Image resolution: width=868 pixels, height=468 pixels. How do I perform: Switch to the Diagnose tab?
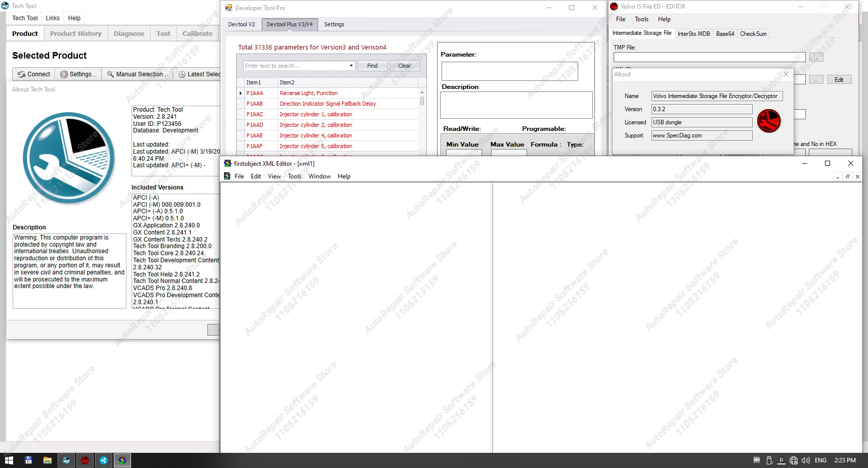coord(129,34)
